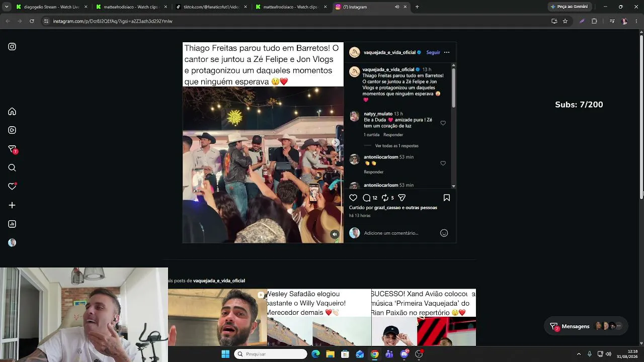644x362 pixels.
Task: Open notifications heart icon in the sidebar
Action: 12,186
